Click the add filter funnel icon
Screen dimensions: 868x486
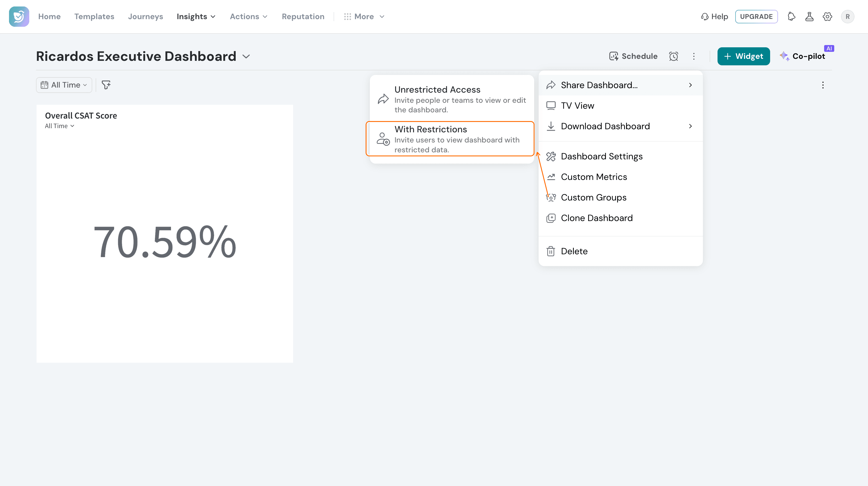pos(106,85)
